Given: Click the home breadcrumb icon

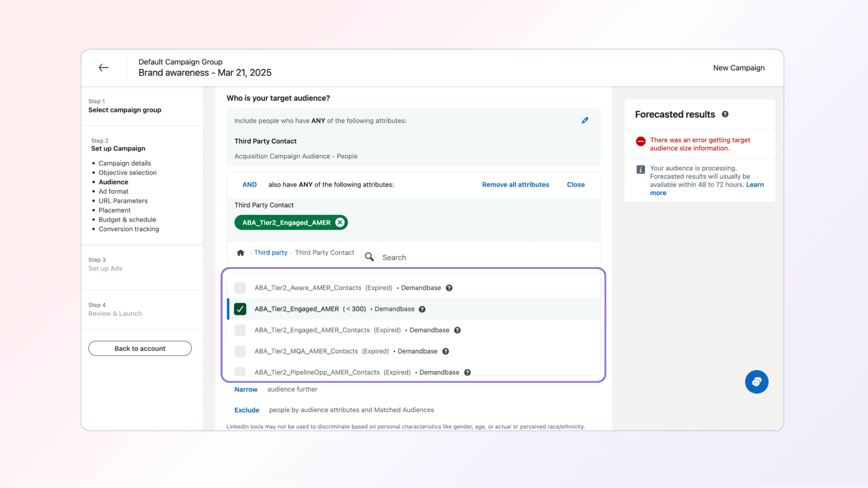Looking at the screenshot, I should [241, 253].
